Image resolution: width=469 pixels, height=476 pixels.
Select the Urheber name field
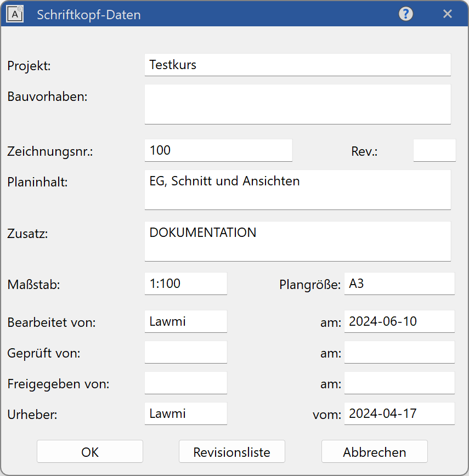click(185, 413)
